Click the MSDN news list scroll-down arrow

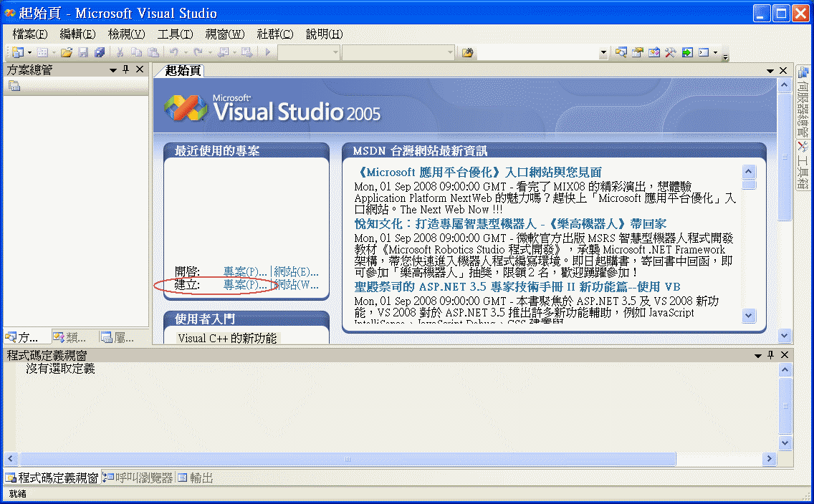point(749,315)
